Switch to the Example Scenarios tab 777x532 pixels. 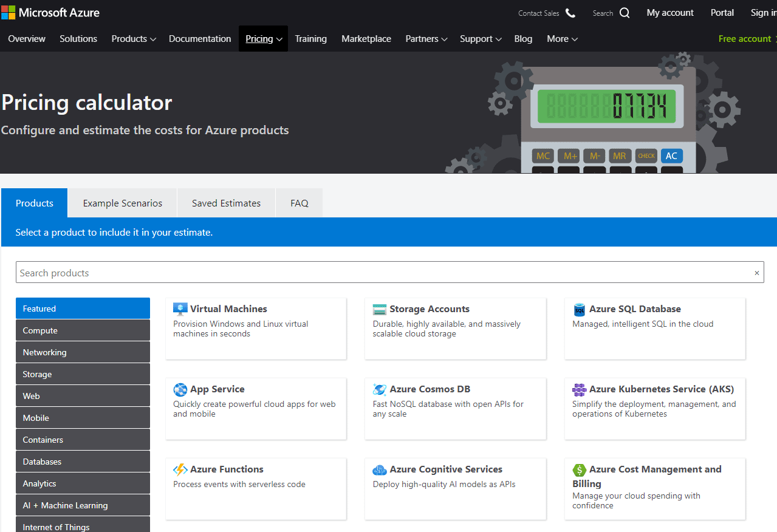click(x=123, y=203)
